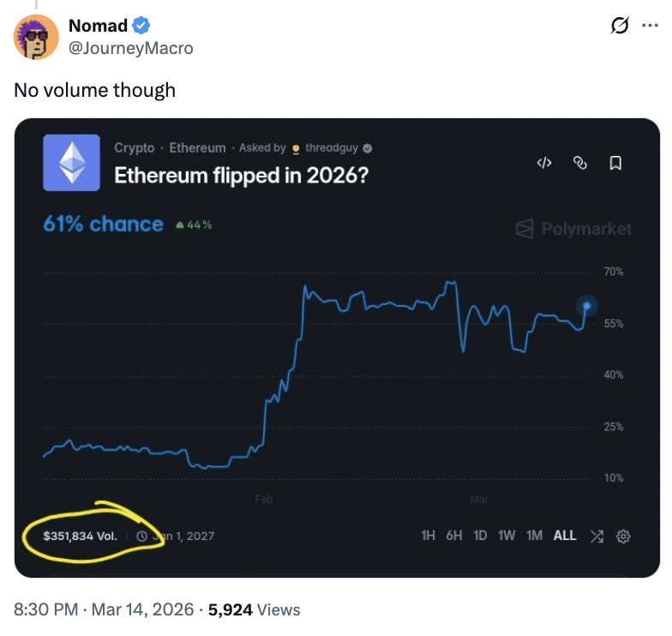The width and height of the screenshot is (672, 636).
Task: Click the Ethereum category link
Action: tap(197, 147)
